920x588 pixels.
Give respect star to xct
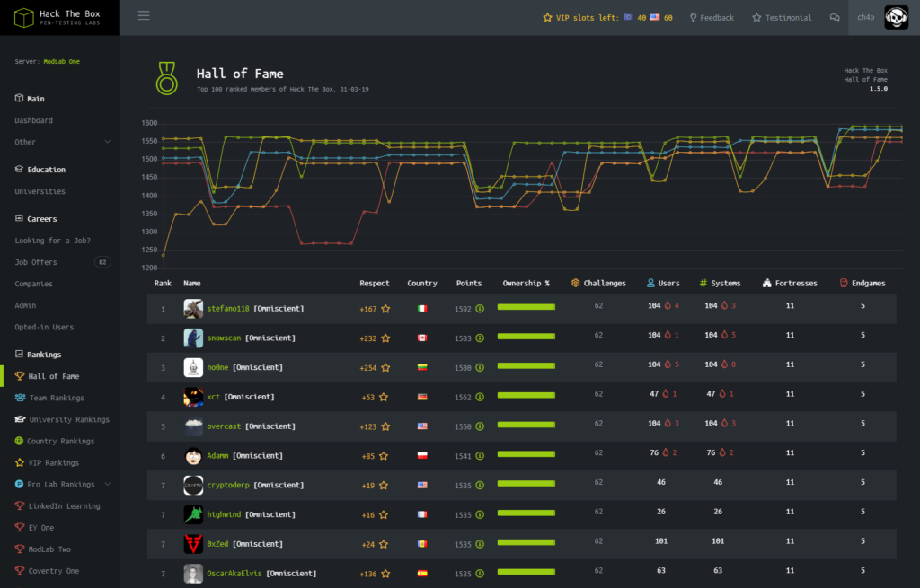(x=383, y=397)
